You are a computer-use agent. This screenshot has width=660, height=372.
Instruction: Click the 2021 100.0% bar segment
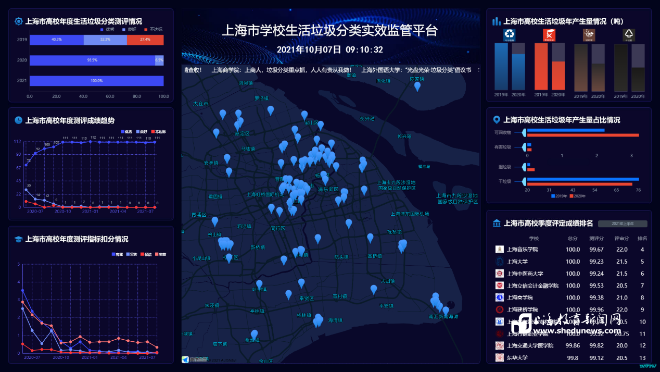click(96, 80)
